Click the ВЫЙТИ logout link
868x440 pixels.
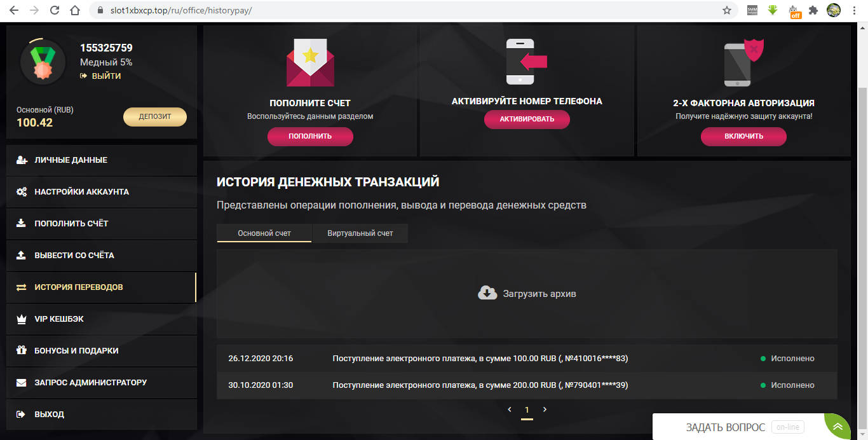click(100, 76)
